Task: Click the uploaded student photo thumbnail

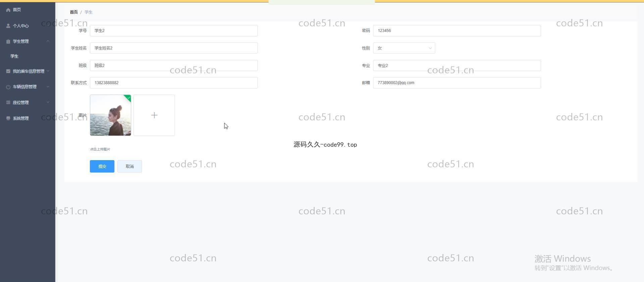Action: point(110,115)
